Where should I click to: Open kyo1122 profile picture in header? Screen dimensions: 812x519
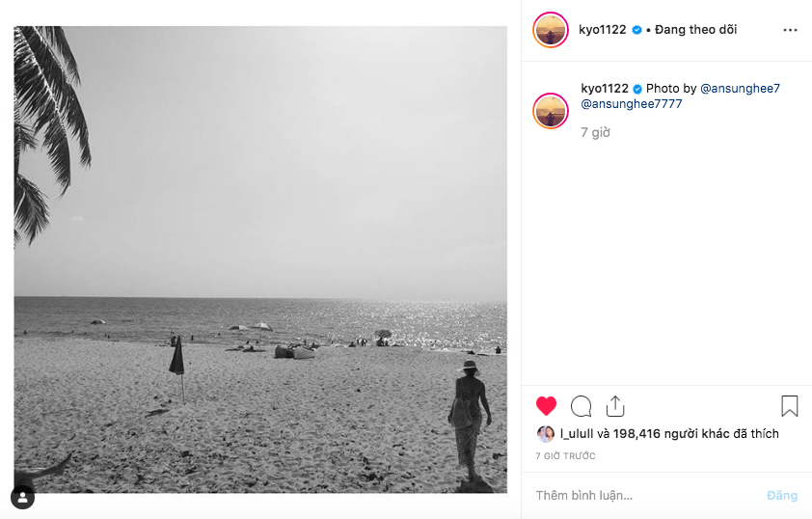click(x=551, y=30)
